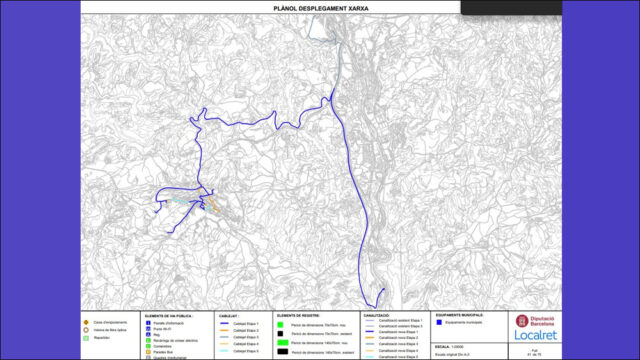
Task: Click the 'Cablejat Etapa 1' legend label
Action: [x=246, y=324]
